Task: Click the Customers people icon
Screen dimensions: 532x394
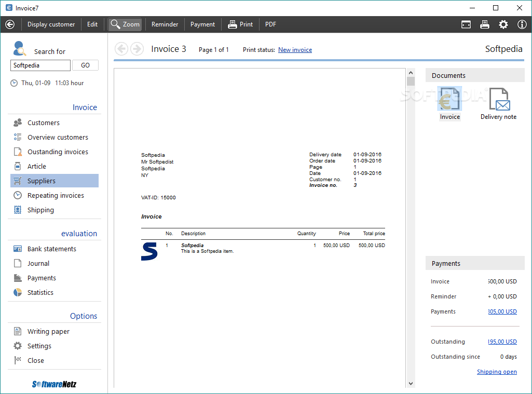Action: pos(18,123)
